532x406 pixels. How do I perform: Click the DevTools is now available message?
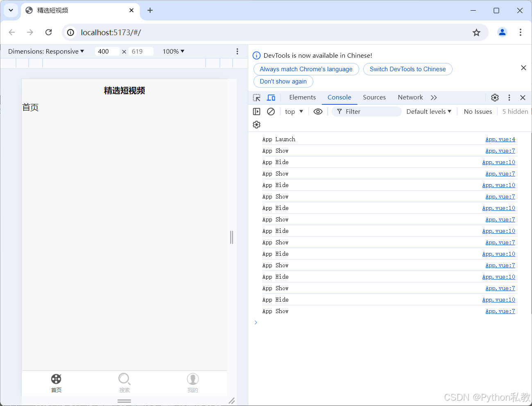click(x=318, y=55)
